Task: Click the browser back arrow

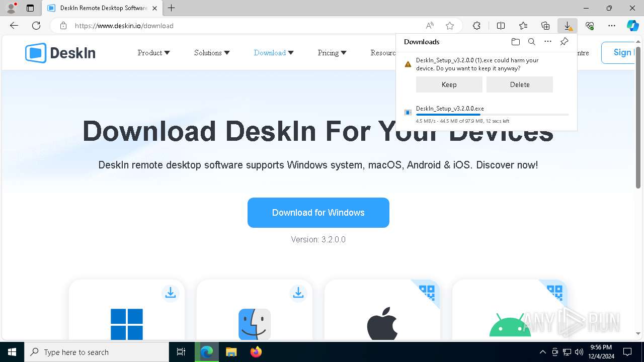Action: point(14,26)
